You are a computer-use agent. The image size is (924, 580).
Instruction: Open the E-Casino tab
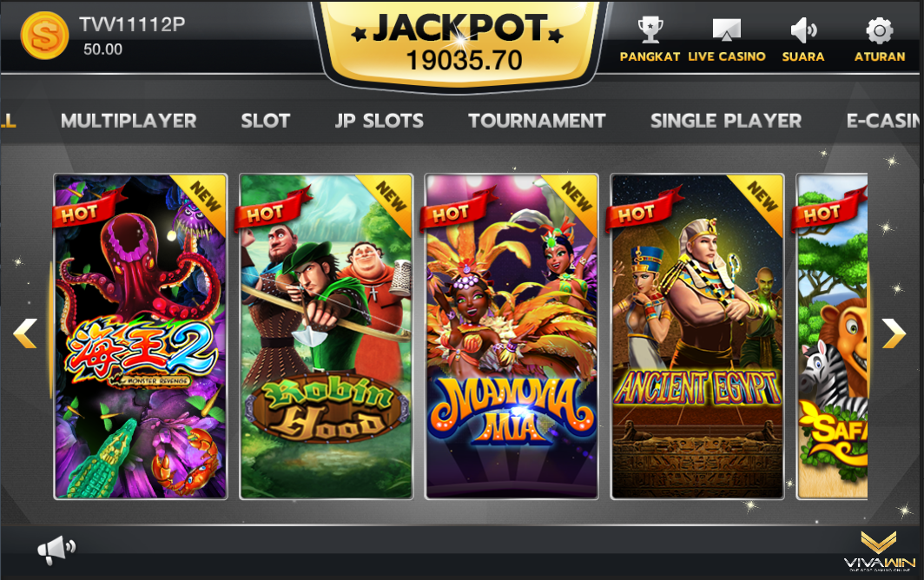point(883,121)
